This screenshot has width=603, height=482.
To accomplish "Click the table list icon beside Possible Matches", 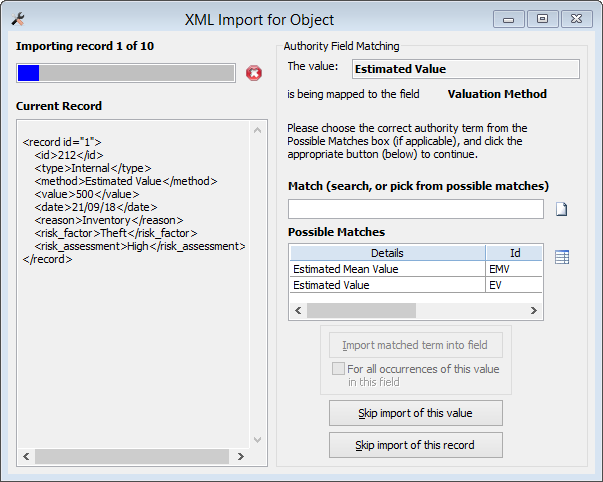I will tap(562, 257).
